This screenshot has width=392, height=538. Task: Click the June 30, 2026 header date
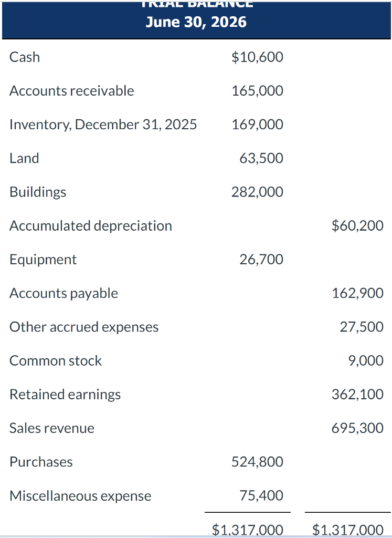tap(196, 22)
